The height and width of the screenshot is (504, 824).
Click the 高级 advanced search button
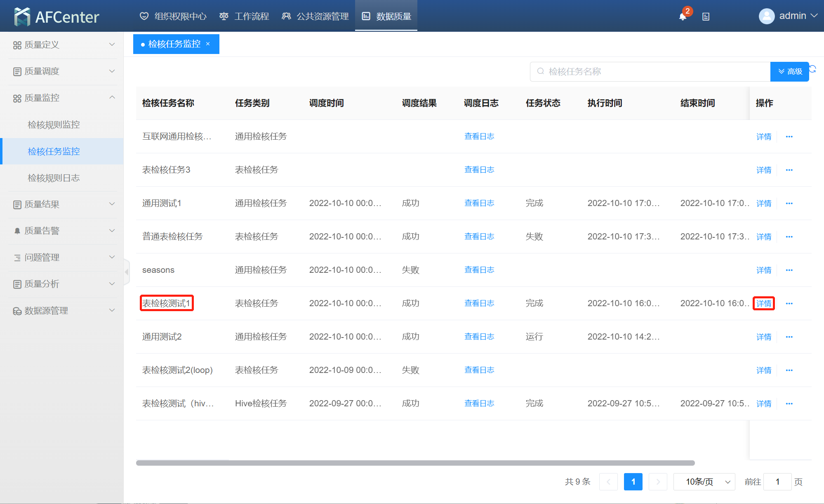(x=789, y=72)
